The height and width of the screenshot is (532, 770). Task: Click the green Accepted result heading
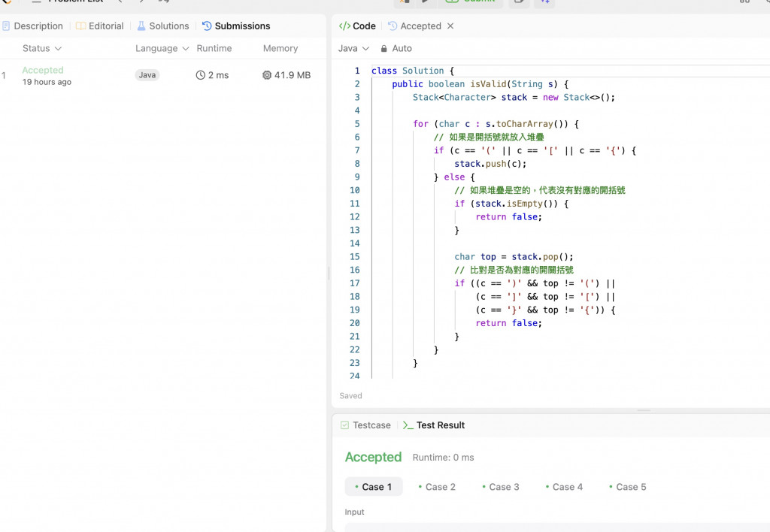click(x=373, y=457)
